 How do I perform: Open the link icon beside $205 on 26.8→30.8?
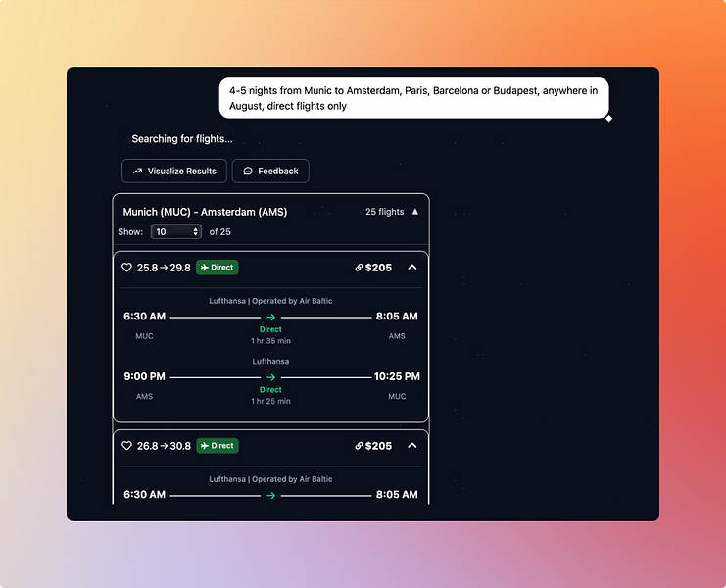point(359,445)
